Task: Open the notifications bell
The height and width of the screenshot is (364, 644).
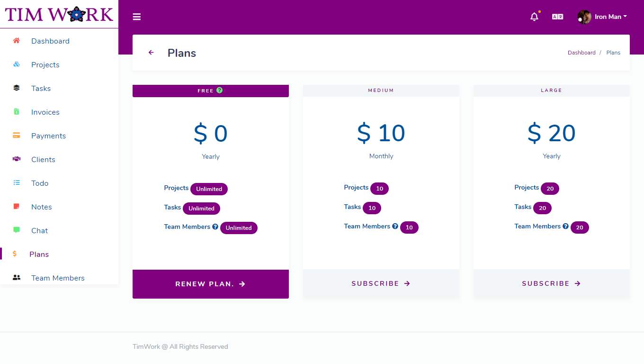Action: tap(534, 16)
